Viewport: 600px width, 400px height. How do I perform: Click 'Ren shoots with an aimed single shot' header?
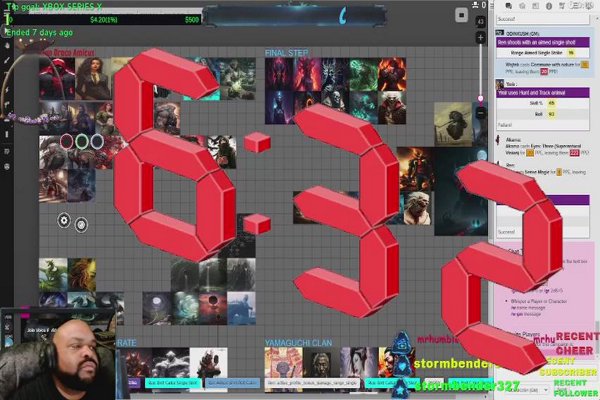[x=543, y=42]
